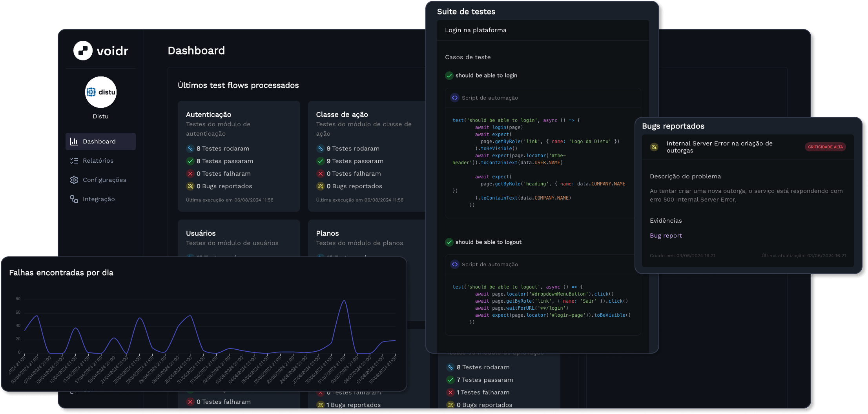Click the 'Suite de testes' panel title
The image size is (868, 414).
tap(466, 12)
